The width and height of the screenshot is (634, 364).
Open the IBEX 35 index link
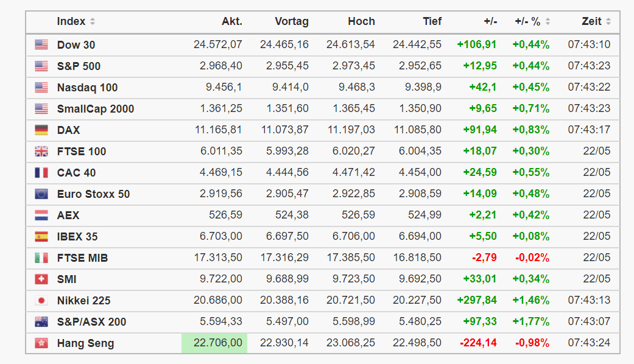77,236
